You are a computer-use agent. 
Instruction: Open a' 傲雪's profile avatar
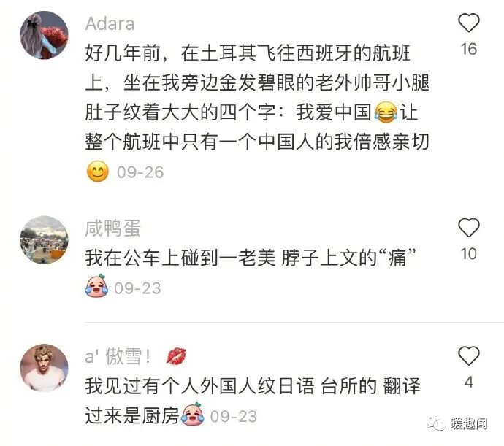(44, 368)
